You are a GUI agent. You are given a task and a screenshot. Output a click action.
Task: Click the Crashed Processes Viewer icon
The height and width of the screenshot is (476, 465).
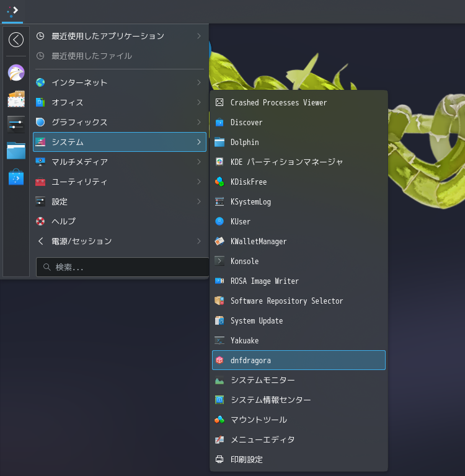point(219,103)
